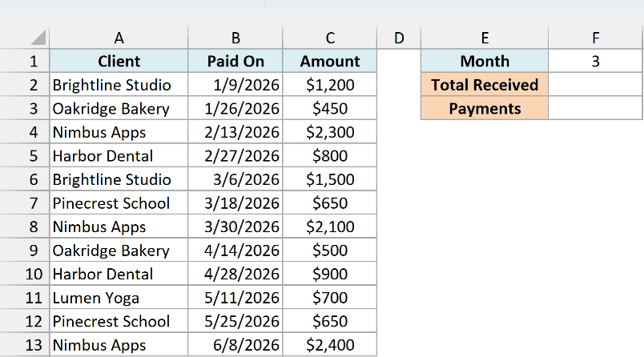644x357 pixels.
Task: Select Oakridge Bakery in row 9
Action: click(119, 251)
